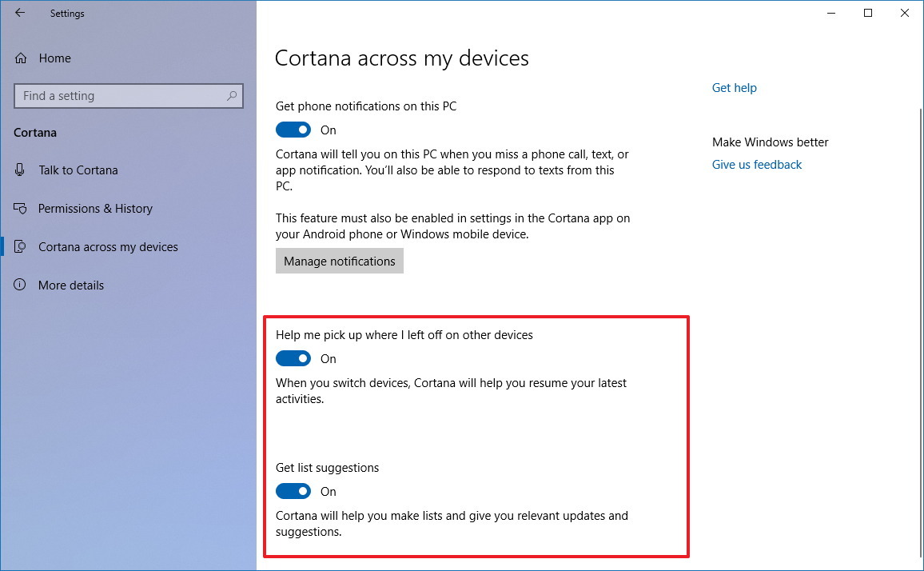Click the back arrow in Settings
The height and width of the screenshot is (571, 924).
(x=20, y=12)
